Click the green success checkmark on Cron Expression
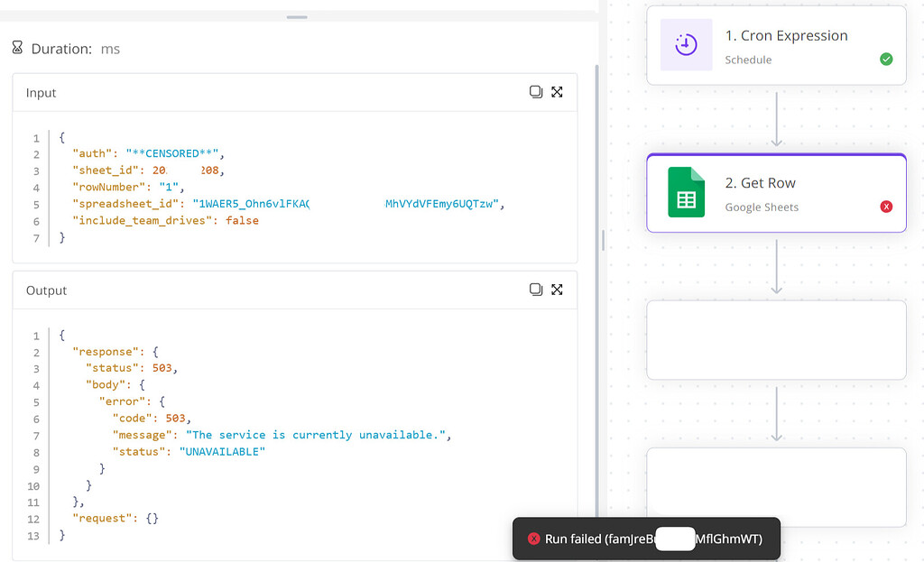Viewport: 924px width, 562px height. [x=886, y=60]
